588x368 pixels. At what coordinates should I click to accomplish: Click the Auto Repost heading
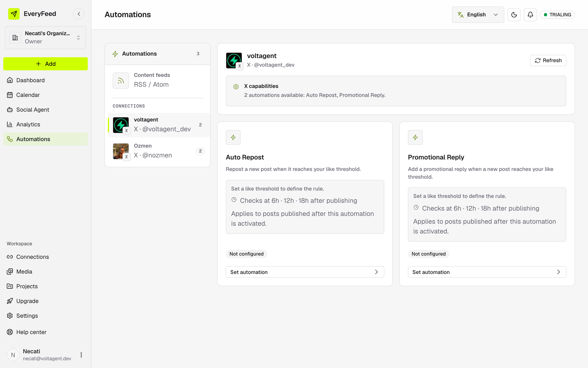[245, 157]
